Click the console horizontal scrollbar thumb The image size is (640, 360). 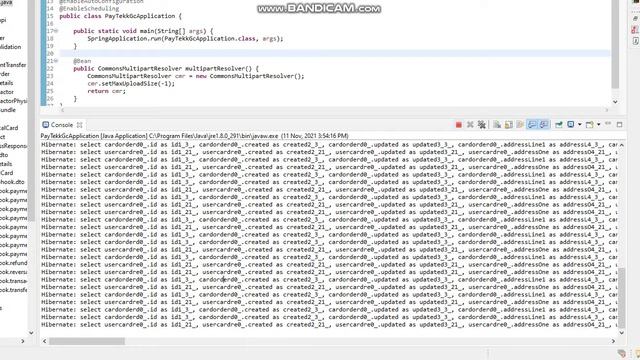(87, 341)
